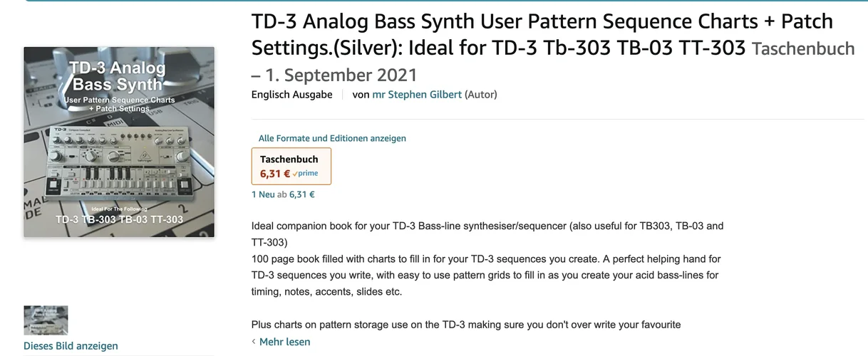Click the prime checkmark badge

305,173
